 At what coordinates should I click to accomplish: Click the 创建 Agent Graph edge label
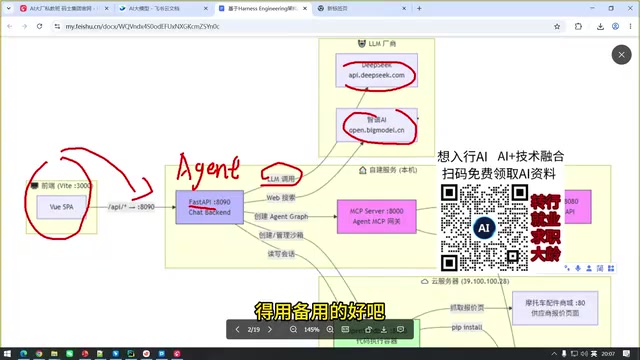[281, 216]
